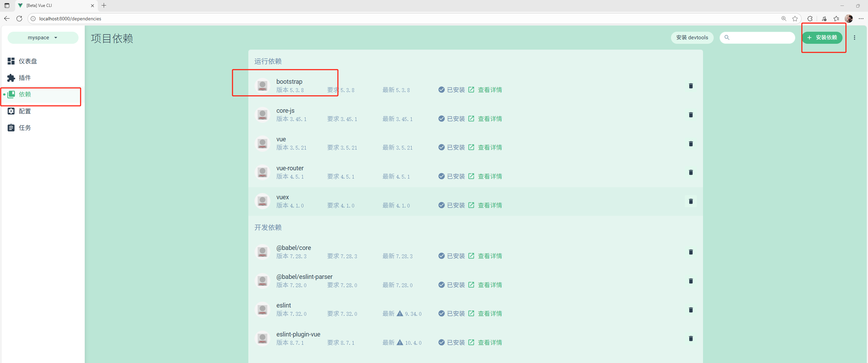This screenshot has width=868, height=363.
Task: Click the search magnifier icon
Action: tap(727, 38)
